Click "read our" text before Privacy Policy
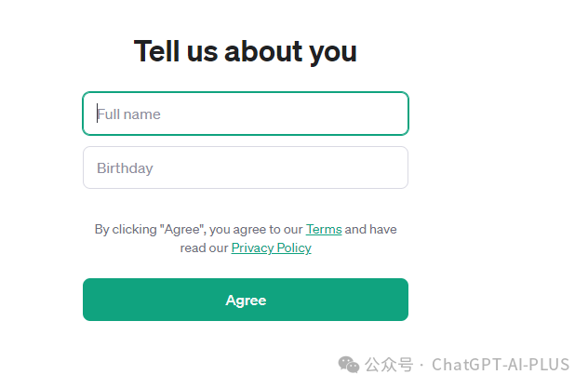This screenshot has width=588, height=388. tap(205, 248)
